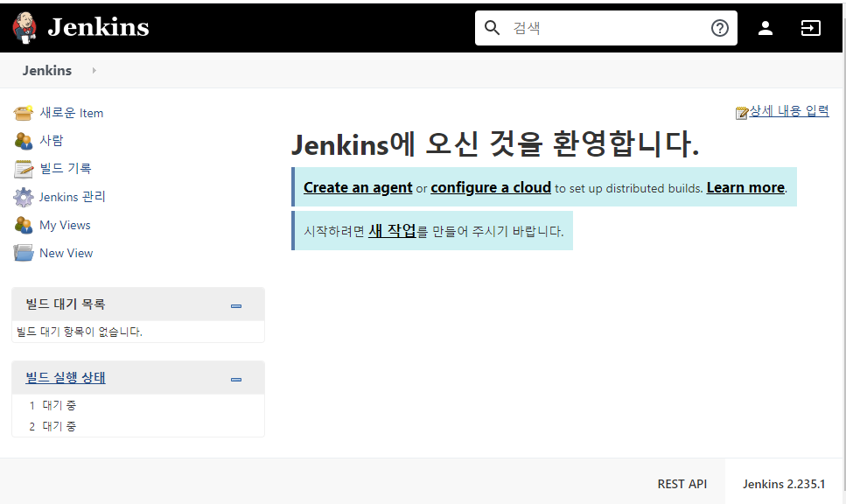The height and width of the screenshot is (504, 846).
Task: Open the 빌드 실행 상태 link
Action: [x=66, y=378]
